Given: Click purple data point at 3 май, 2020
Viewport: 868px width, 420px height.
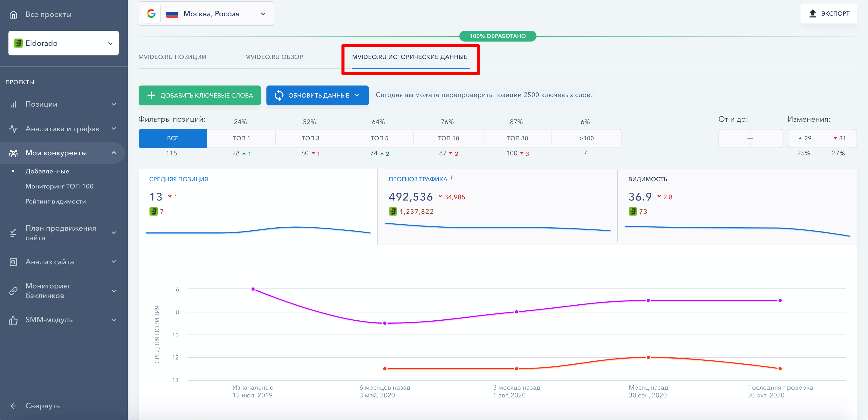Looking at the screenshot, I should pyautogui.click(x=385, y=323).
